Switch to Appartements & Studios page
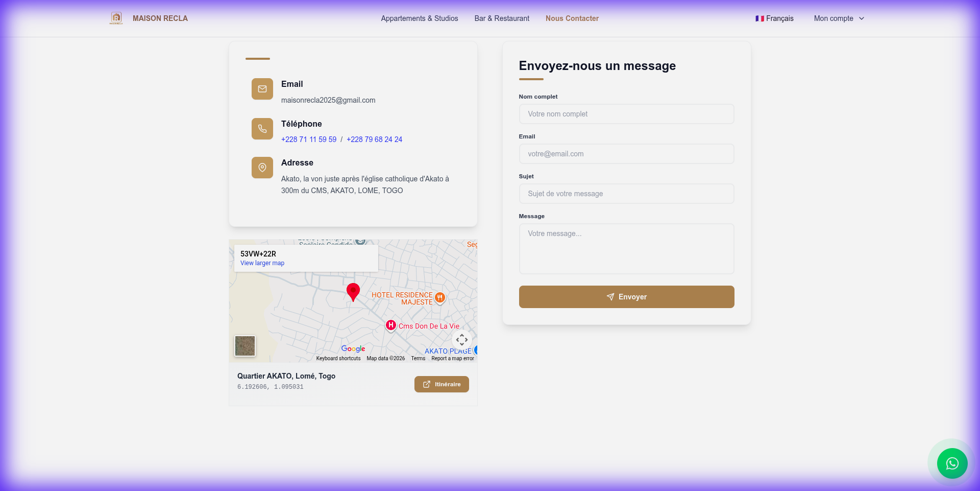This screenshot has height=491, width=980. point(419,18)
